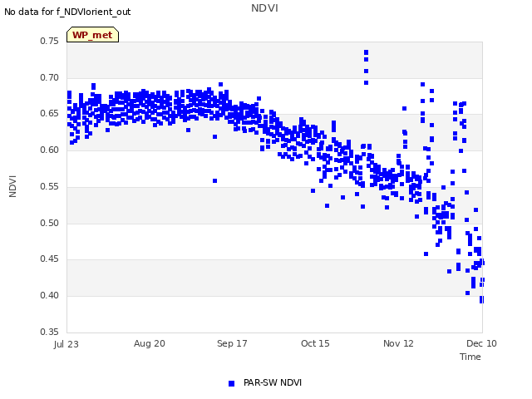Click the Nov 12 x-axis tick label

pyautogui.click(x=398, y=343)
